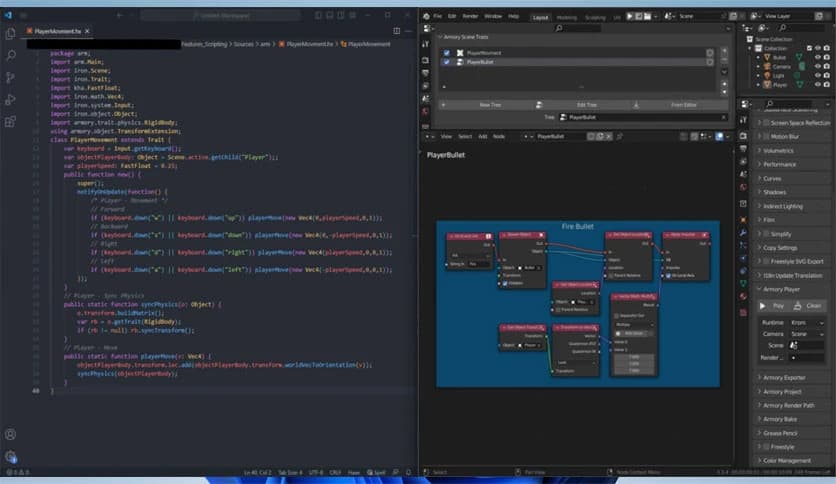
Task: Open the Extensions view in VS Code
Action: point(10,122)
